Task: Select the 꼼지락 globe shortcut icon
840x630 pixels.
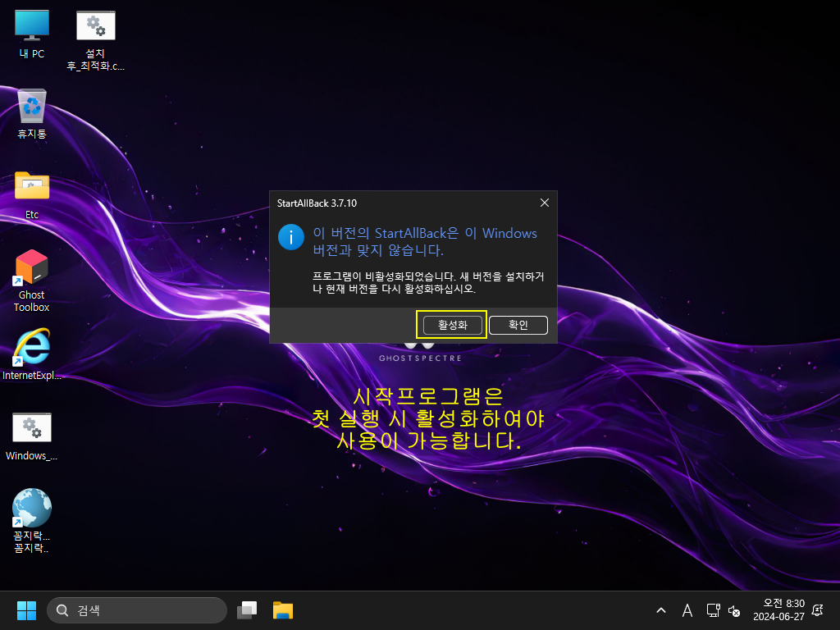Action: pyautogui.click(x=32, y=519)
